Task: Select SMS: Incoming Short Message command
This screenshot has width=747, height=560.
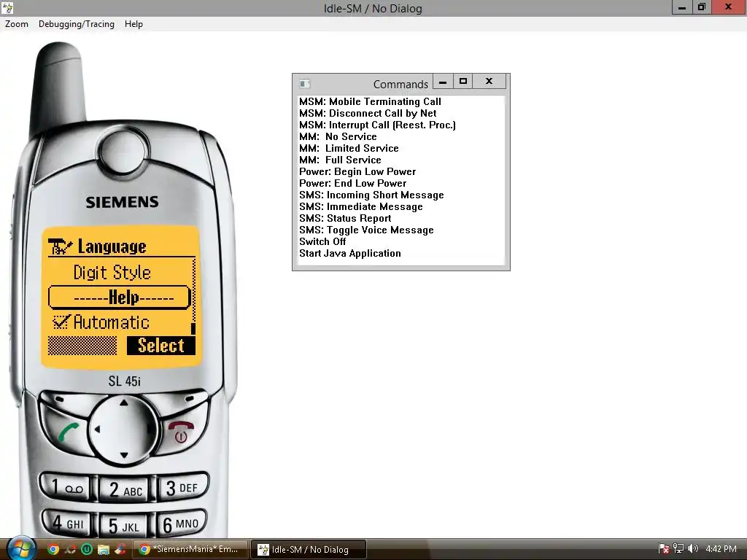Action: click(371, 195)
